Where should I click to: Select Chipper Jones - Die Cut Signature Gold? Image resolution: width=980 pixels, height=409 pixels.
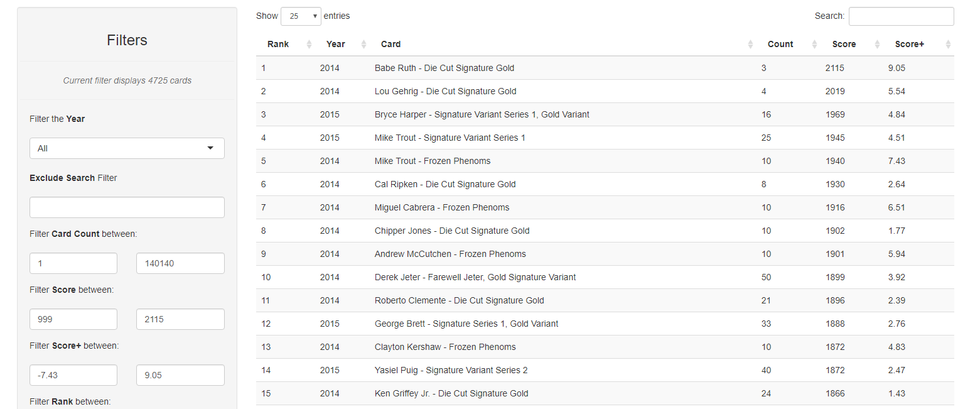(x=452, y=231)
